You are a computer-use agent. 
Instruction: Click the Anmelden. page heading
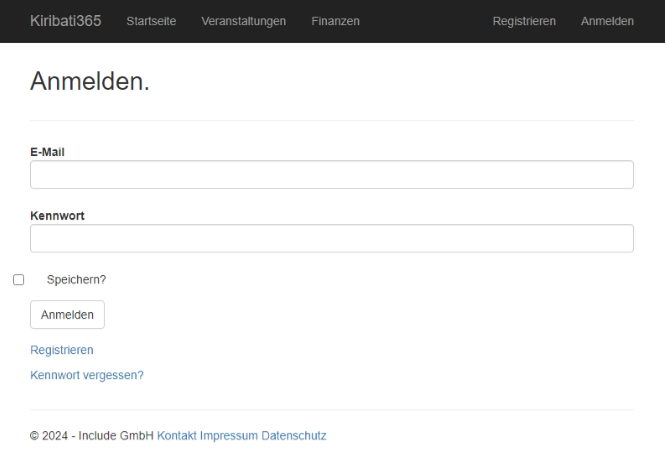(90, 82)
